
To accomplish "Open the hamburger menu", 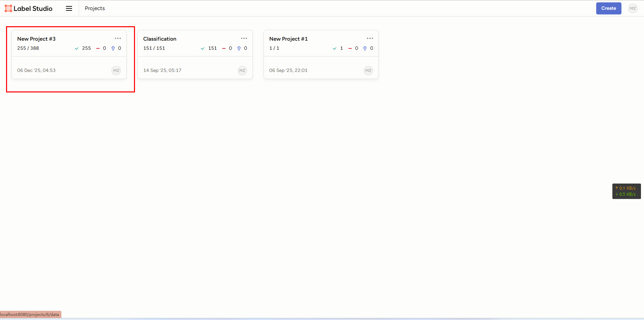I will tap(69, 8).
